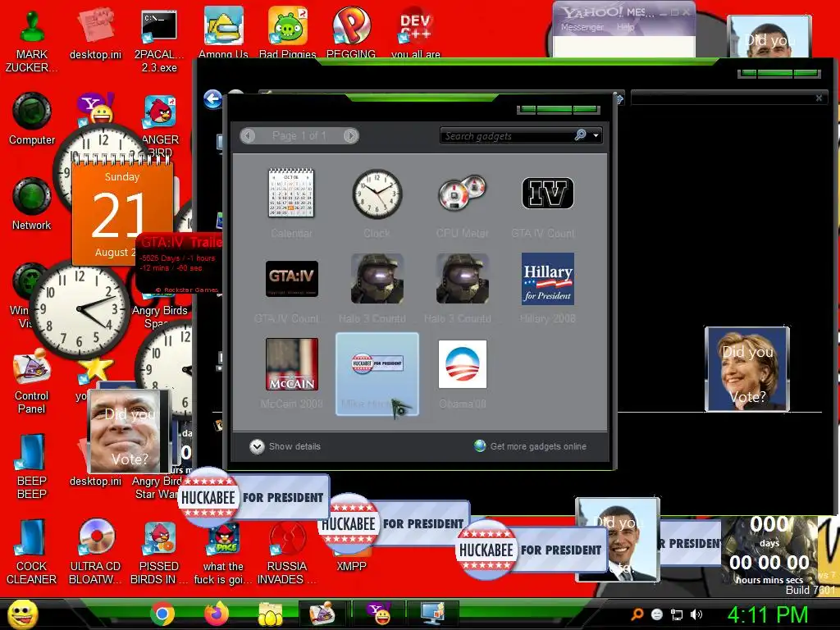Click the GTA:IV Trailer countdown gadget
840x630 pixels.
coord(179,263)
